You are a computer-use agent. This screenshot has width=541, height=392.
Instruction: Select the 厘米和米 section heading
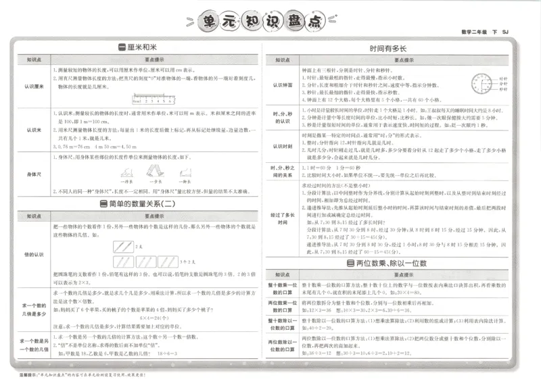click(x=142, y=47)
